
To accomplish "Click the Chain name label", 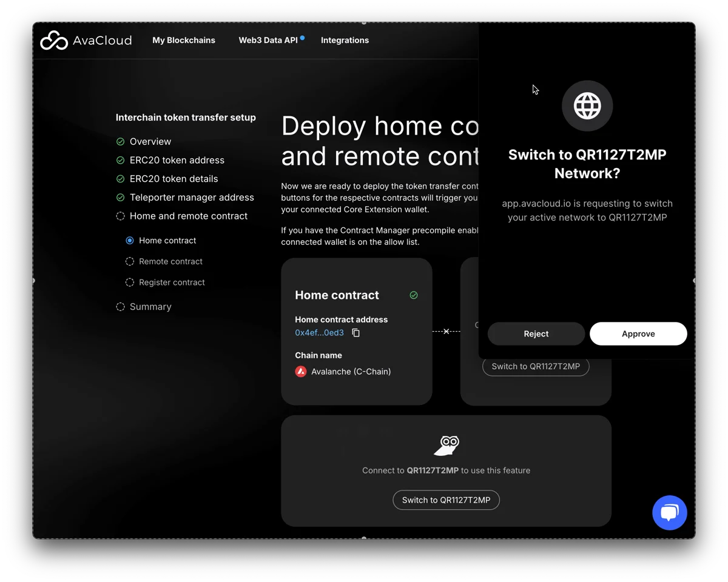I will (318, 355).
